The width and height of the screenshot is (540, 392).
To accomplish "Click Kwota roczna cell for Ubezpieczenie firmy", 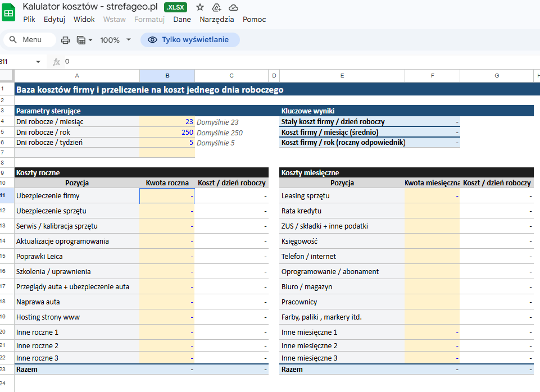I will (x=167, y=195).
